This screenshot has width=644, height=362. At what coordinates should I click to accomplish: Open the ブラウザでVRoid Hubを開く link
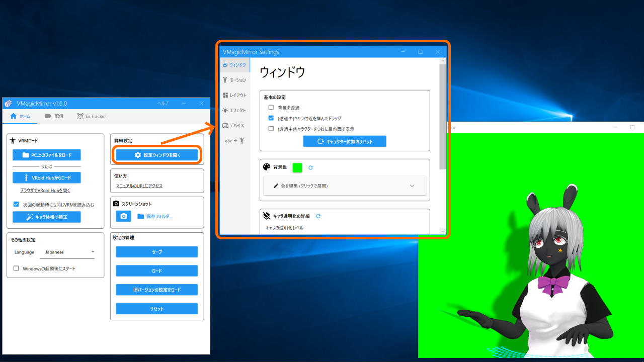(x=45, y=191)
